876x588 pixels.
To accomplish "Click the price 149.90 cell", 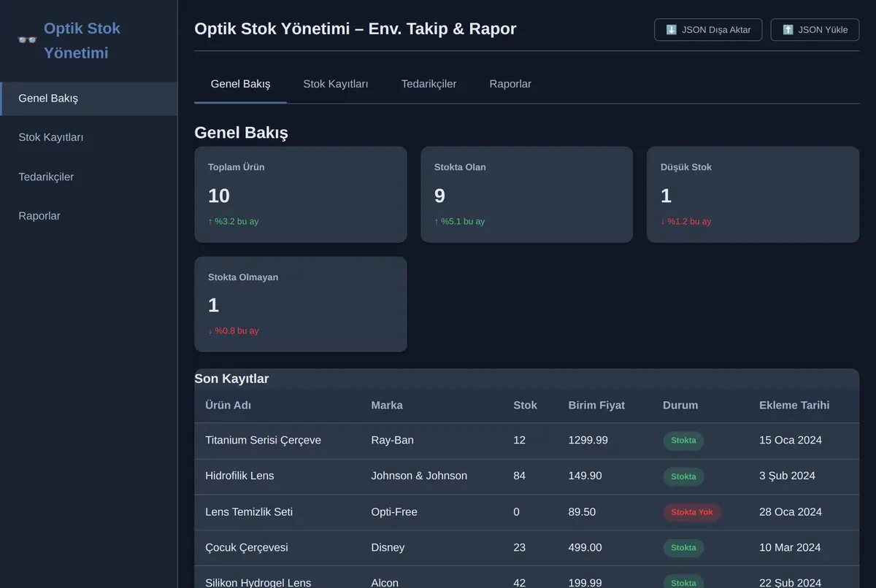I will coord(585,476).
